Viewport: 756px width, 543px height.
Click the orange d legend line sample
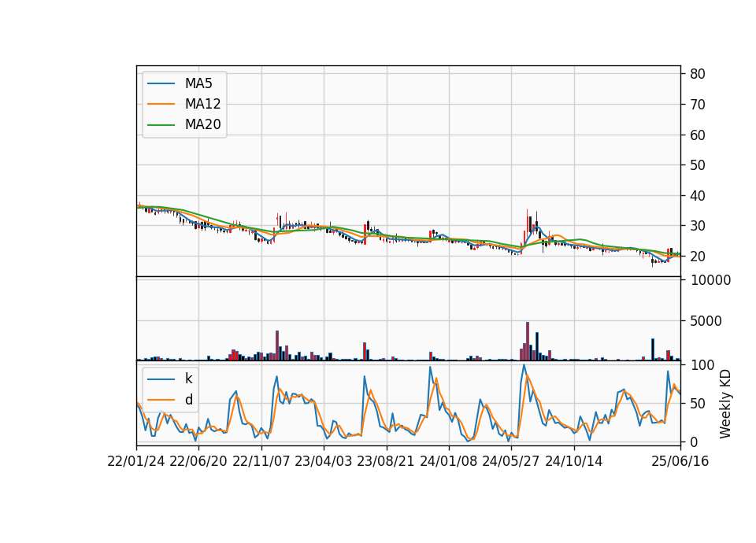(x=161, y=400)
